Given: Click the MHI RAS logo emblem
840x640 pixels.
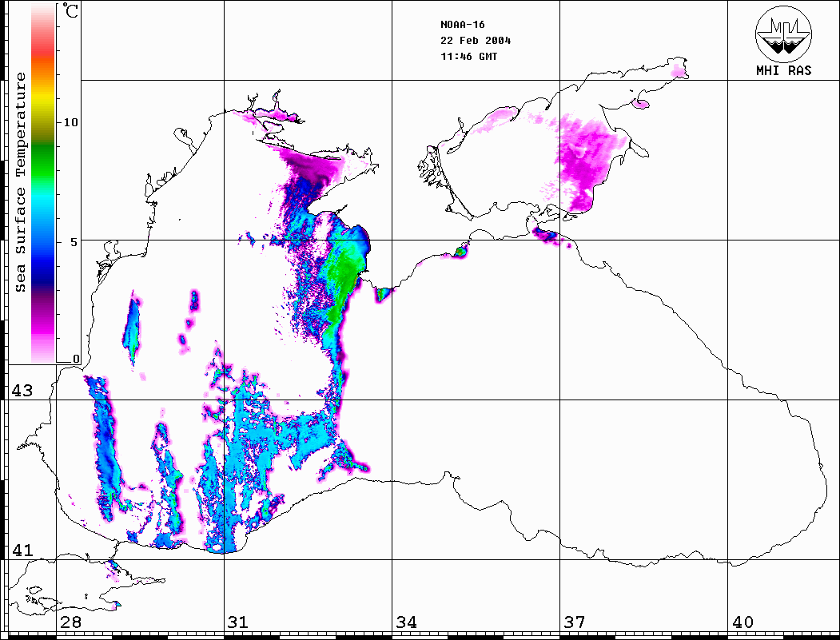Looking at the screenshot, I should tap(784, 34).
